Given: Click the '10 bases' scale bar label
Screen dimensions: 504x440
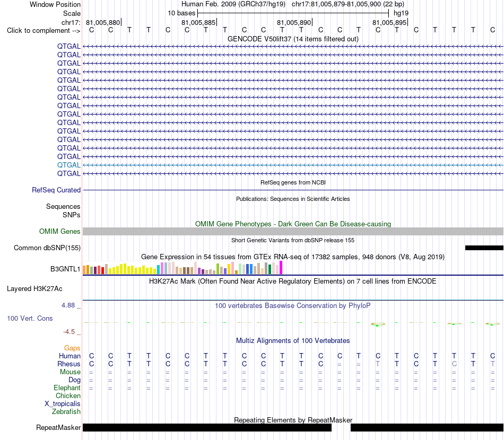Looking at the screenshot, I should tap(181, 13).
